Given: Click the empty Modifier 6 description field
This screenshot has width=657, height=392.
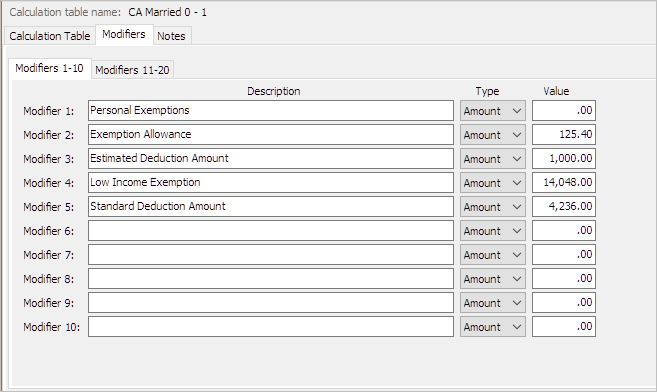Looking at the screenshot, I should [271, 231].
